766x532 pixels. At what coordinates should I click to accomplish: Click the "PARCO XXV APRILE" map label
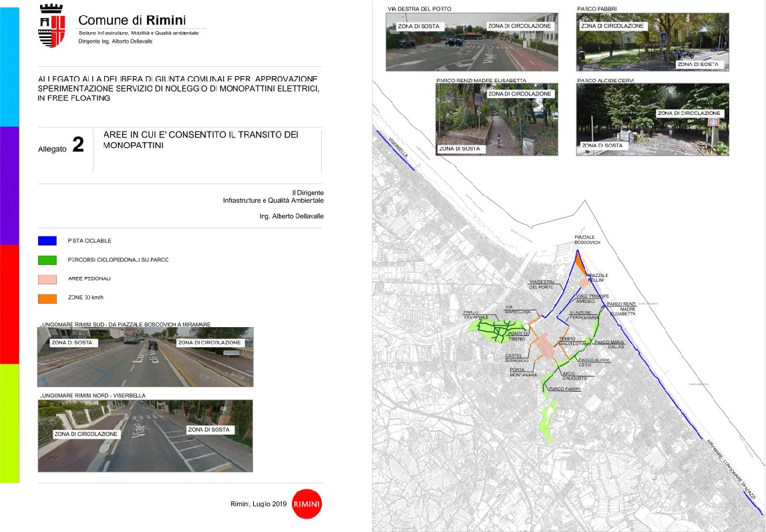(475, 314)
